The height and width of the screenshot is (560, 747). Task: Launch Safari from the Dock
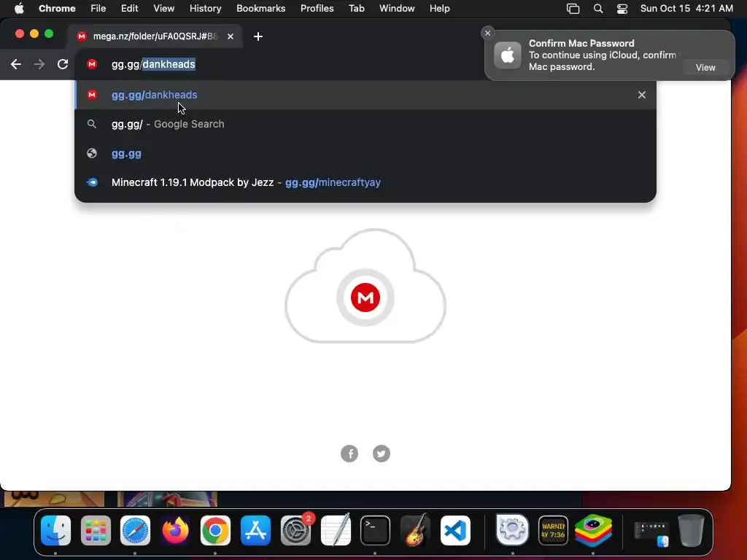click(135, 531)
